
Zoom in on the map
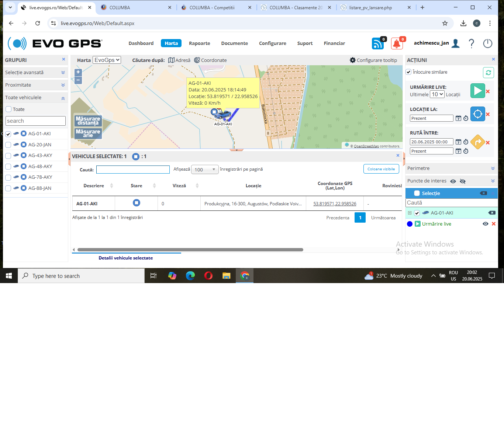click(x=78, y=72)
